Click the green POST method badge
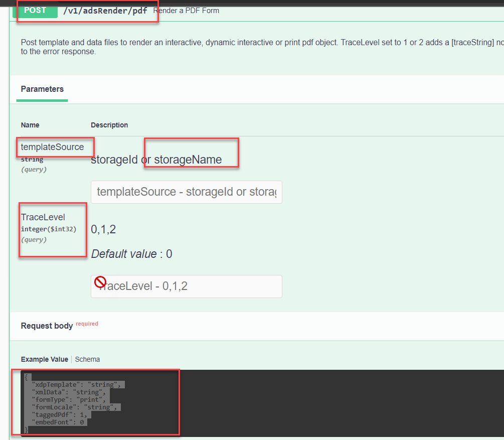This screenshot has height=440, width=504. click(x=35, y=11)
